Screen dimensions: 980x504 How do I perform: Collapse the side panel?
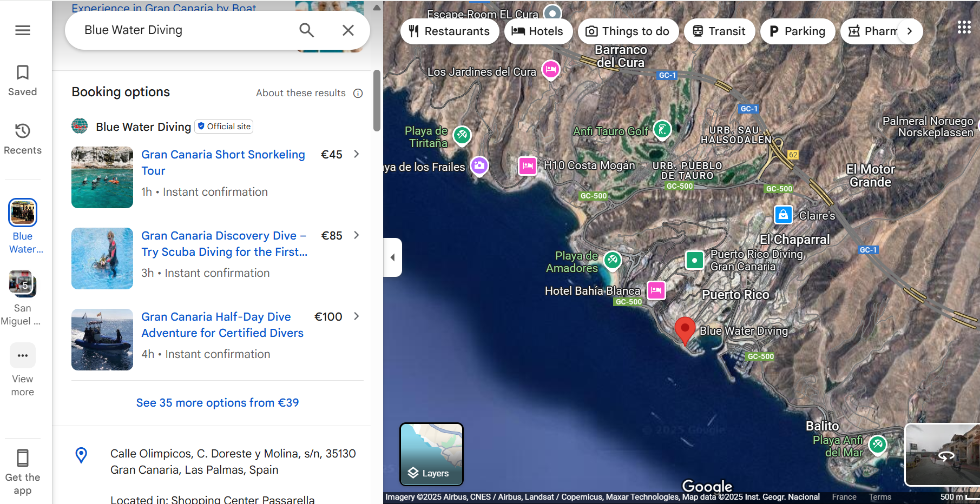392,257
